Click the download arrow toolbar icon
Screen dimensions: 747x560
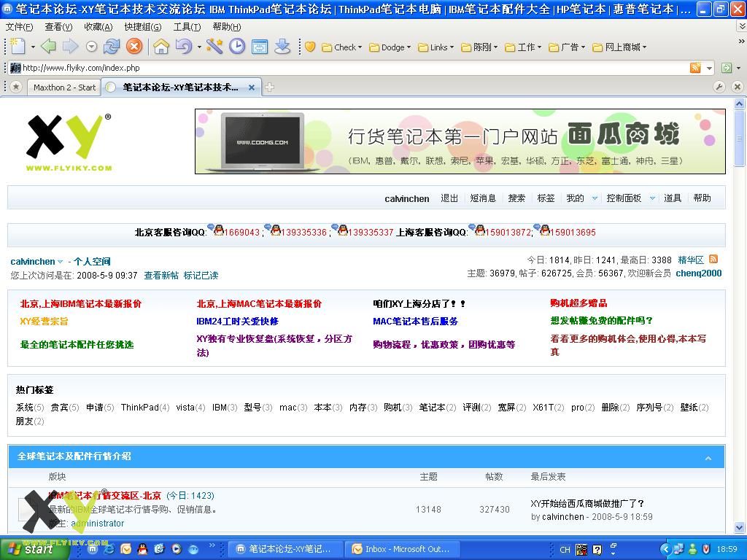coord(282,47)
